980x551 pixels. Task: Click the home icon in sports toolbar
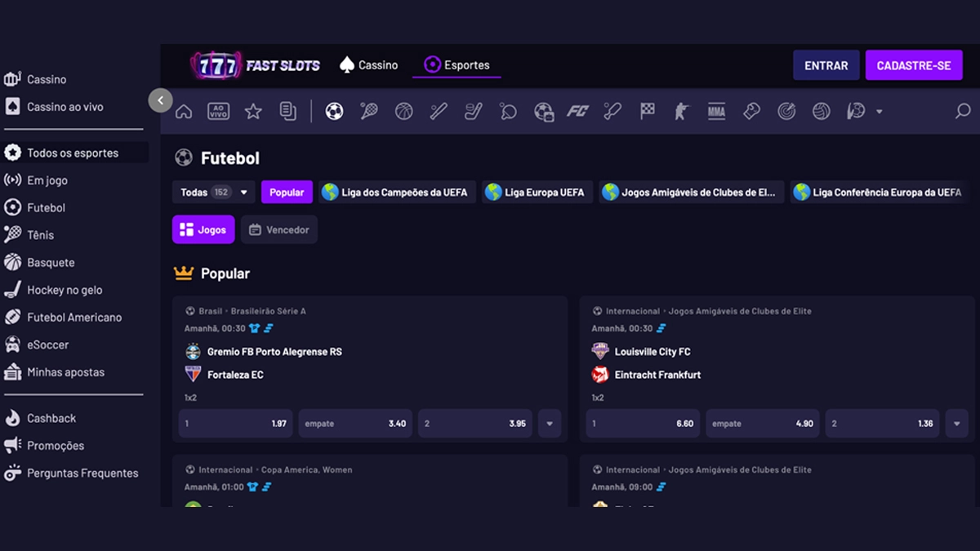point(184,112)
